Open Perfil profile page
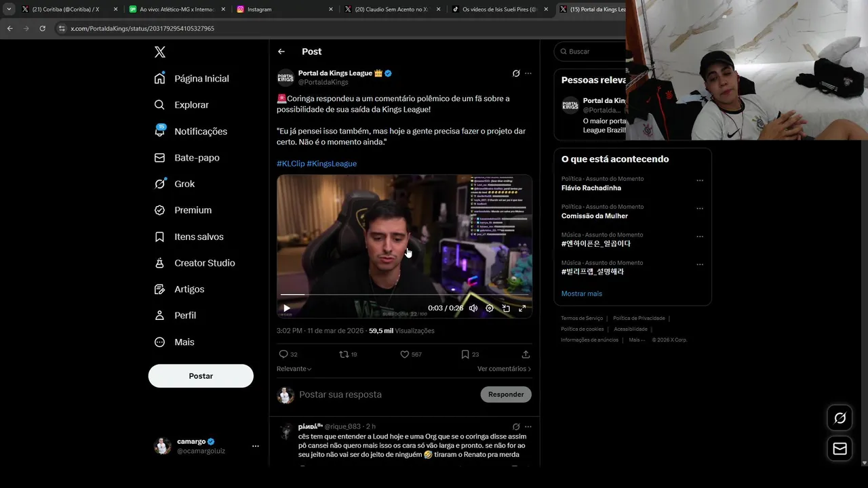 click(175, 316)
